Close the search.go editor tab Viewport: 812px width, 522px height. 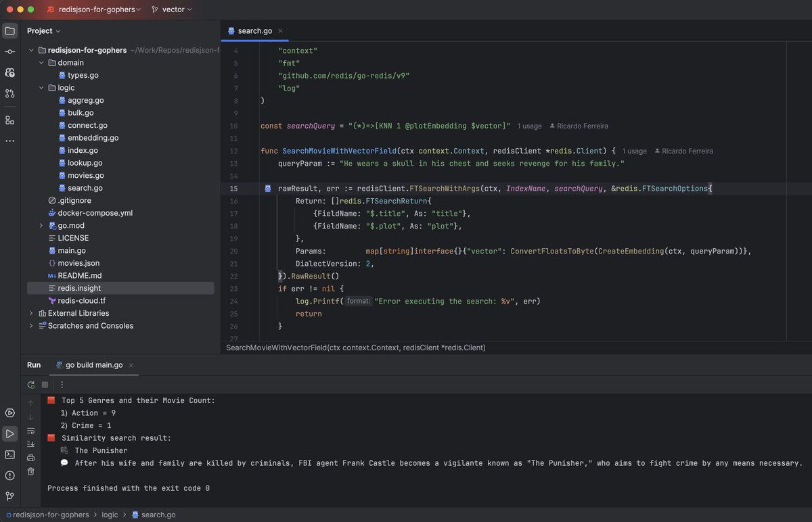(x=281, y=31)
